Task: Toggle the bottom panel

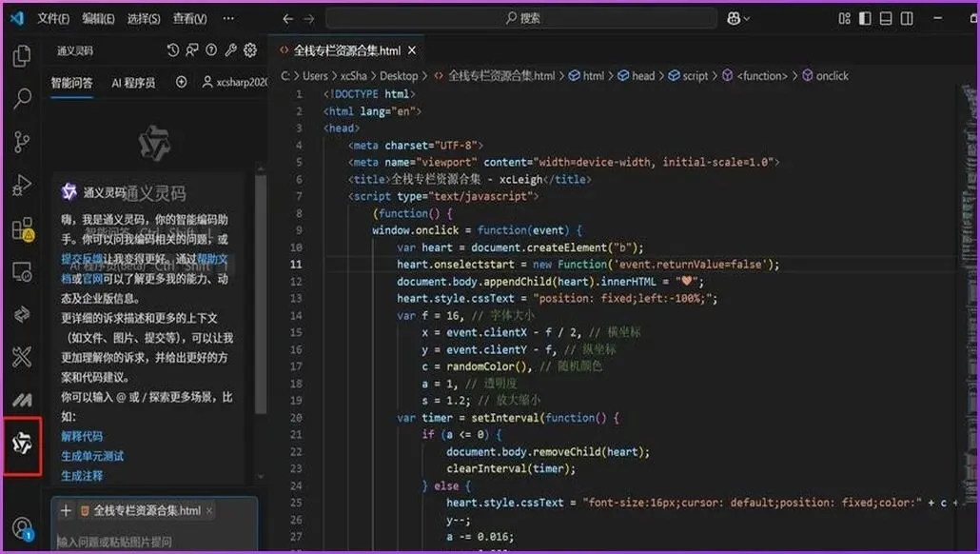Action: (x=886, y=18)
